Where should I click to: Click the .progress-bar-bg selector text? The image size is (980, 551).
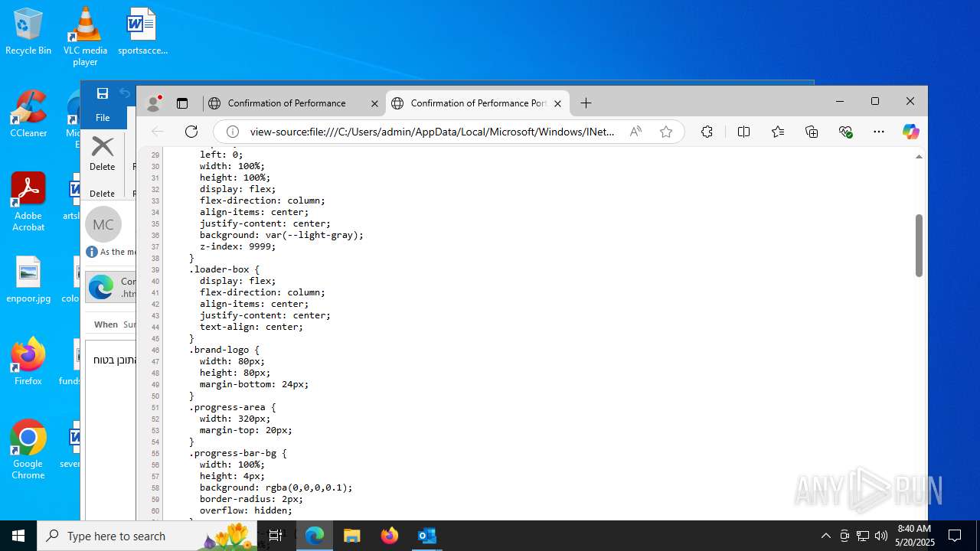(238, 453)
